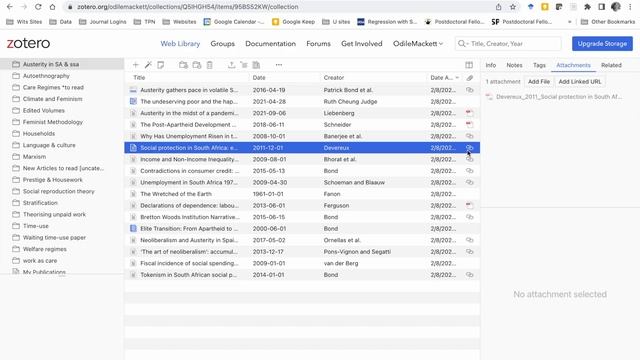The height and width of the screenshot is (360, 640).
Task: Bookmark this page with the star icon
Action: click(x=513, y=7)
